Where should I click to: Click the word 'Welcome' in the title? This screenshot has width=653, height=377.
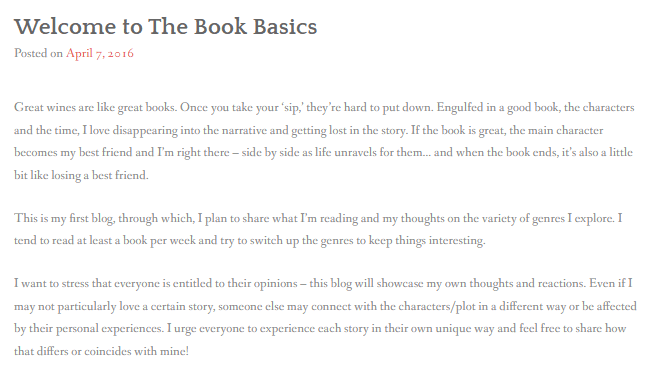65,27
